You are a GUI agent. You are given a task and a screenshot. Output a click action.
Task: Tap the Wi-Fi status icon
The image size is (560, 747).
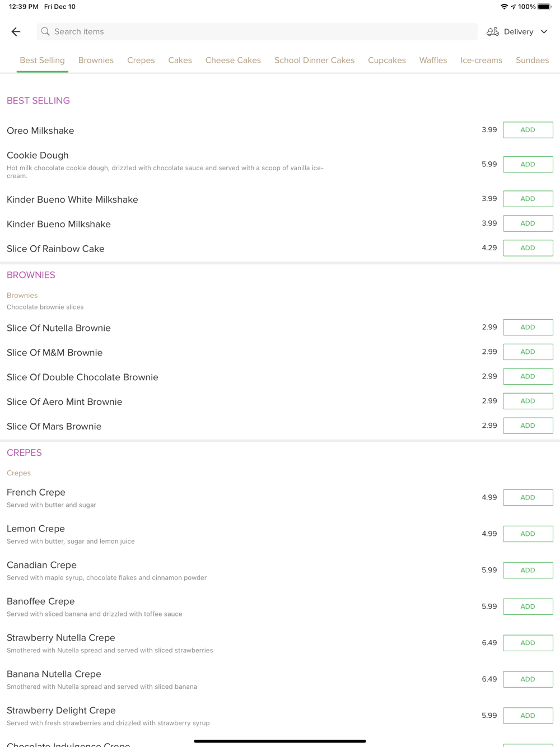[504, 7]
